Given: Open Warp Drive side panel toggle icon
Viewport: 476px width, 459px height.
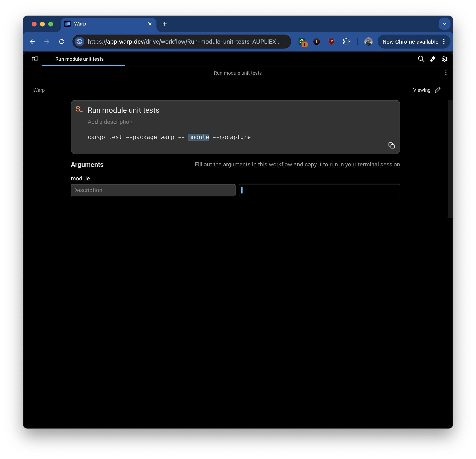Looking at the screenshot, I should [x=35, y=59].
